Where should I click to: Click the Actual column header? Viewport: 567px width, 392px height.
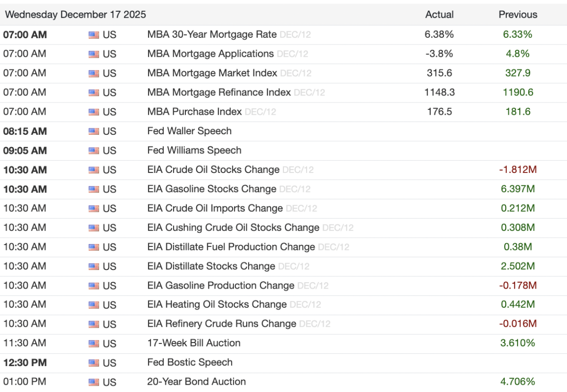tap(439, 15)
